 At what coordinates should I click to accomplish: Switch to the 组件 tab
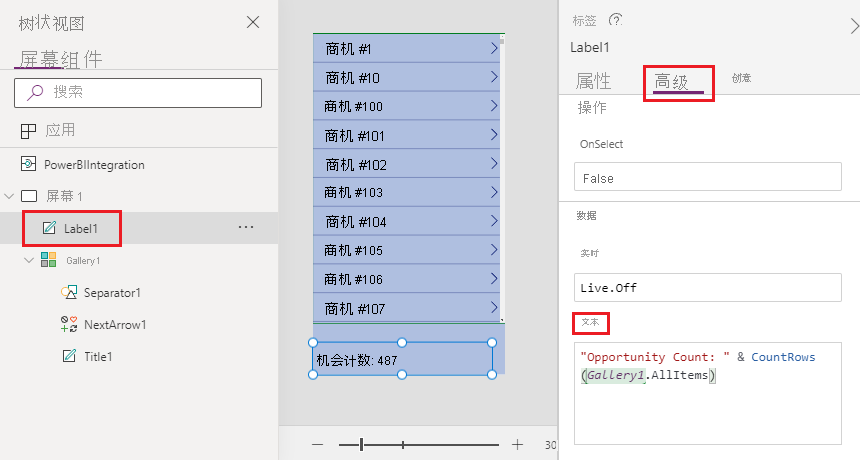pos(82,59)
